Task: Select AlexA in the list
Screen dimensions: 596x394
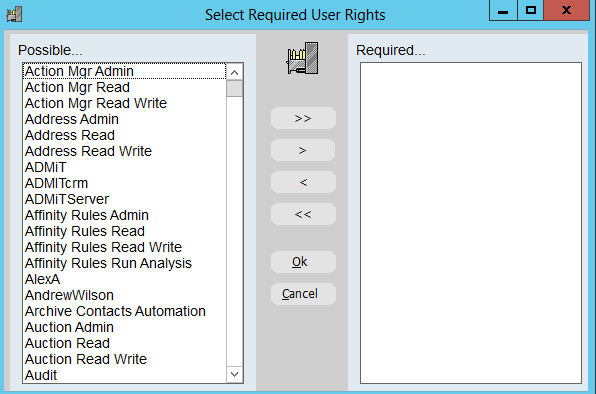Action: coord(125,279)
